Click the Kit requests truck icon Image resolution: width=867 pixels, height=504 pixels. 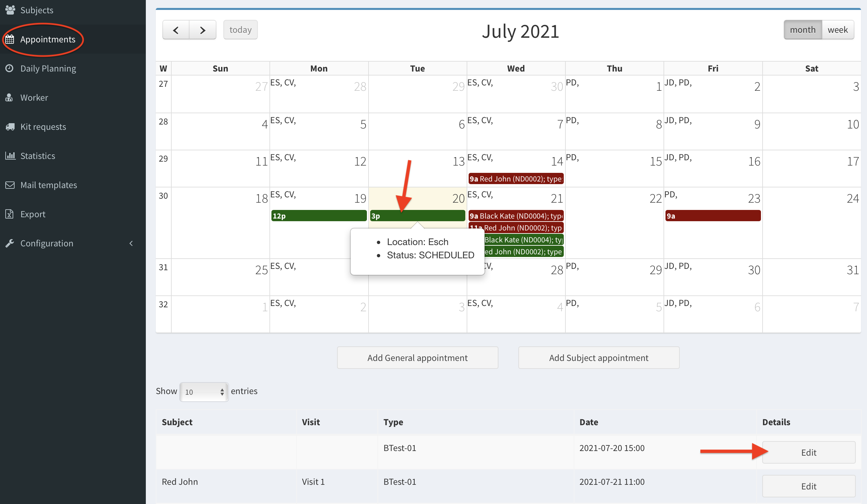(x=10, y=127)
